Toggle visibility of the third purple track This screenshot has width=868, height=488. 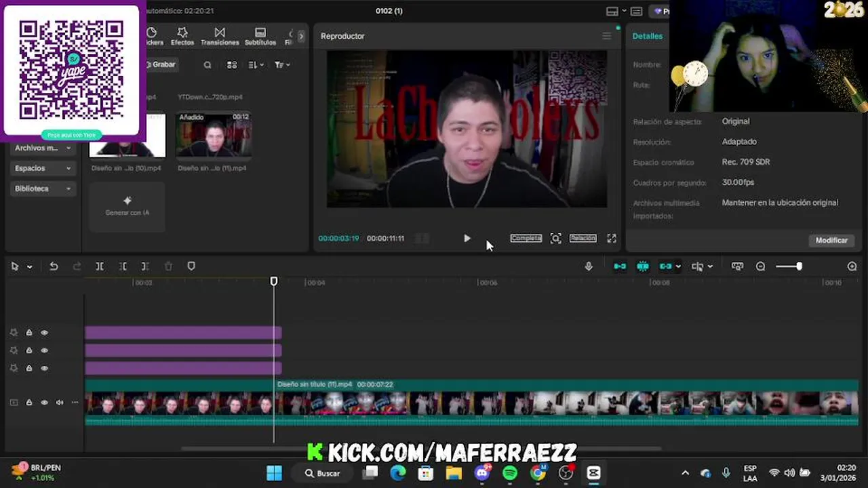tap(44, 368)
